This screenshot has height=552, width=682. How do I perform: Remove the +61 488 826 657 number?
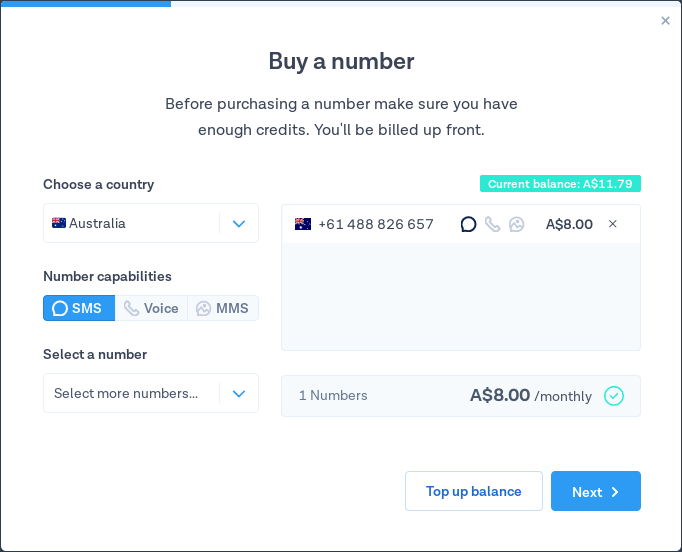(x=612, y=224)
